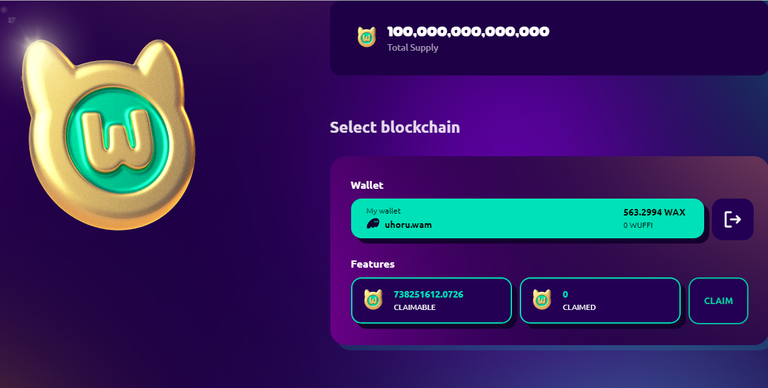
Task: Click the My wallet caption text
Action: click(384, 211)
